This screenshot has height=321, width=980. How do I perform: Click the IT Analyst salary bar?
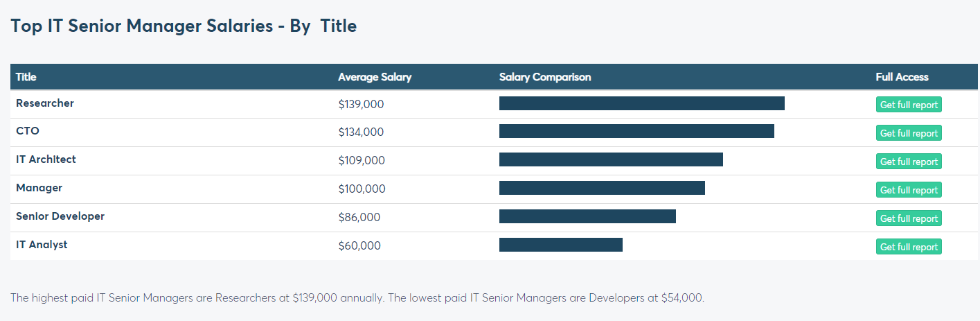coord(560,245)
